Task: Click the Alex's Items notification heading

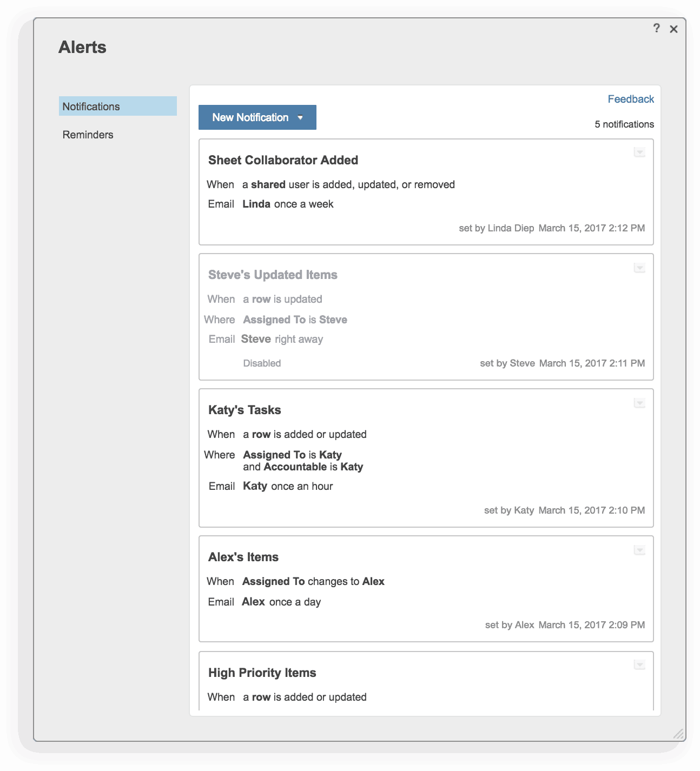Action: [243, 557]
